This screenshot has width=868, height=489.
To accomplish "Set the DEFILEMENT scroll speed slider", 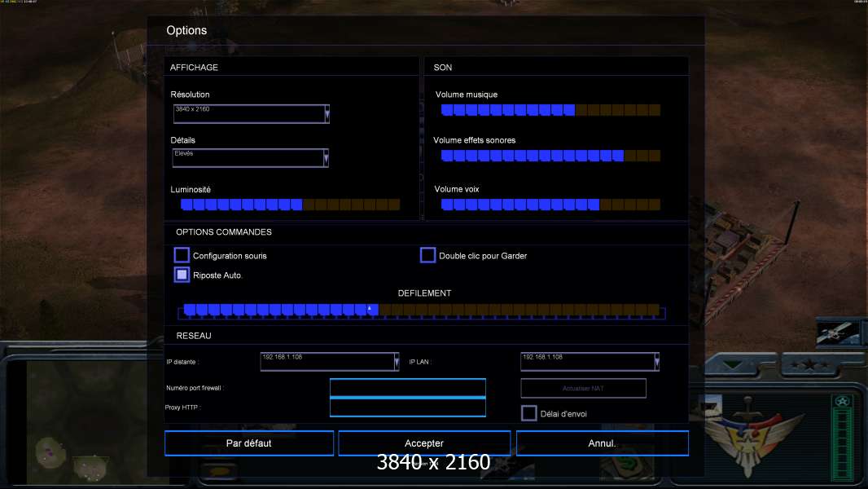I will [x=421, y=311].
